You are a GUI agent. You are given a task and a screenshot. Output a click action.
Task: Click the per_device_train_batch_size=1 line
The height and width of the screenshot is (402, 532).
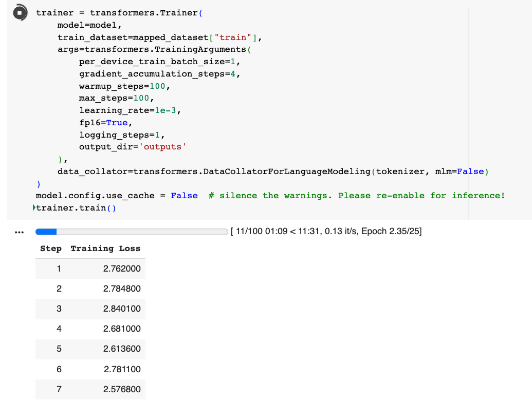tap(160, 62)
